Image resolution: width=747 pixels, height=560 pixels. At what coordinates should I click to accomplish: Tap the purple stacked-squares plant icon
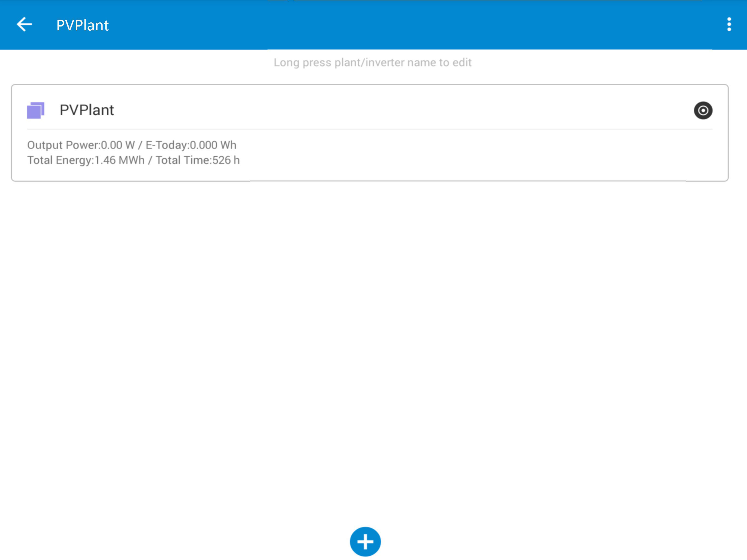click(36, 110)
